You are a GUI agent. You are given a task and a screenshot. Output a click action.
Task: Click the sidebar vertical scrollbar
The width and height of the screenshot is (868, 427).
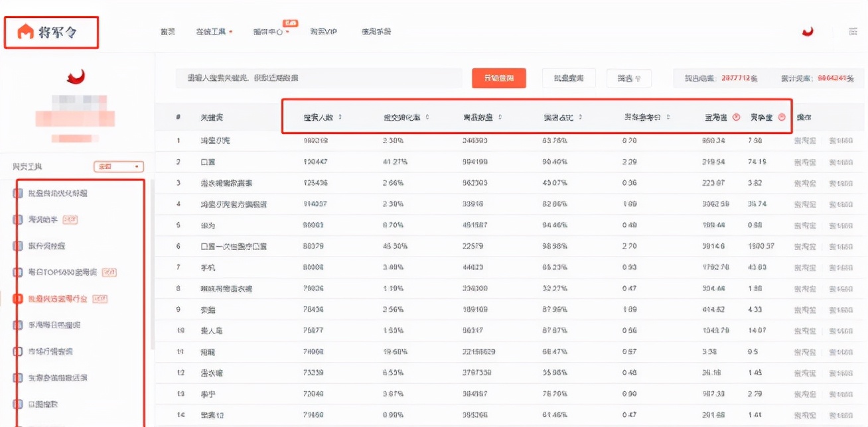(x=153, y=265)
